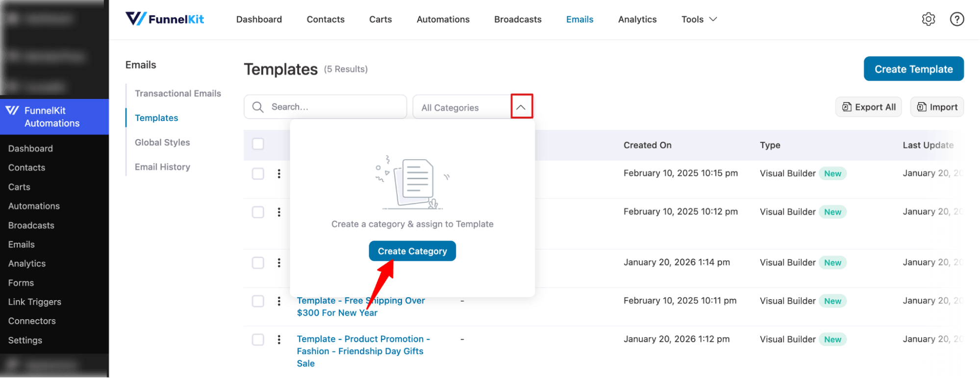The height and width of the screenshot is (378, 980).
Task: Open FunnelKit settings via gear icon
Action: pos(928,19)
